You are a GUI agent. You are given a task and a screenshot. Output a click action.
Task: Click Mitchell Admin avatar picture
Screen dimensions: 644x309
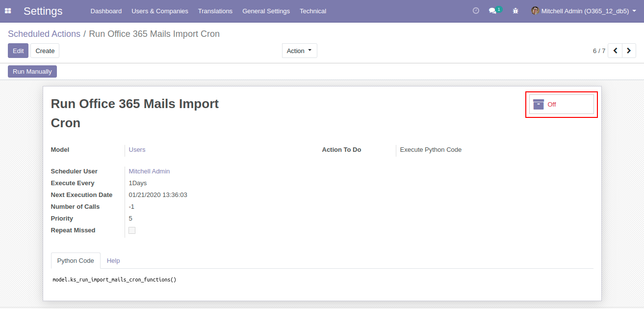pyautogui.click(x=535, y=11)
